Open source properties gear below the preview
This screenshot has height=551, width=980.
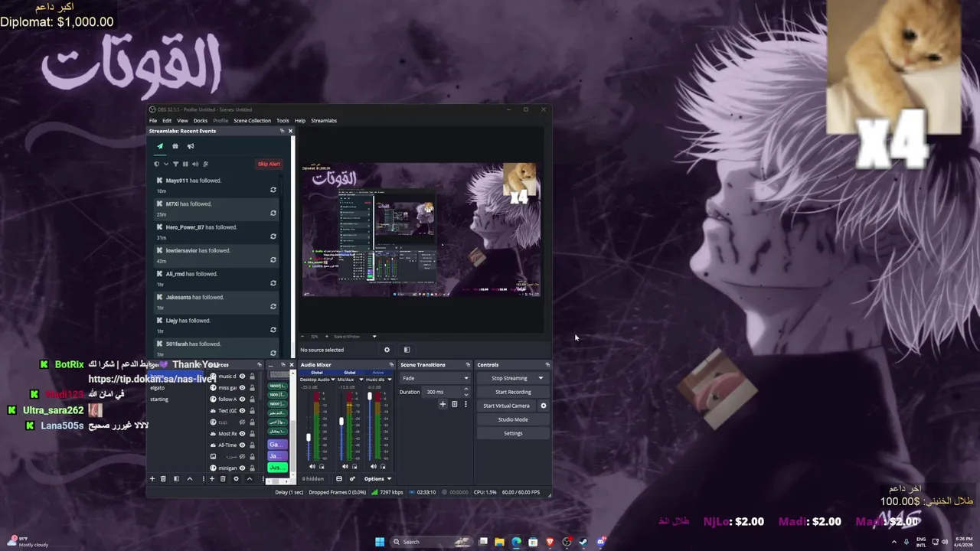pyautogui.click(x=387, y=350)
